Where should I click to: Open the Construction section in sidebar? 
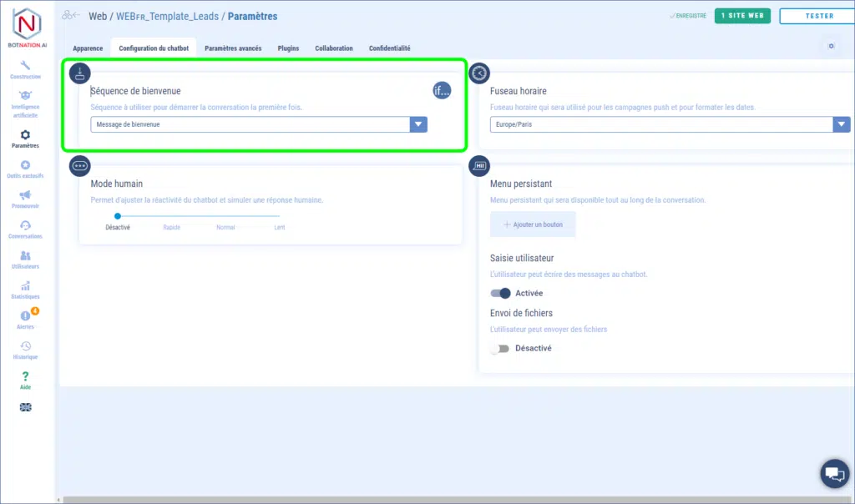tap(25, 68)
